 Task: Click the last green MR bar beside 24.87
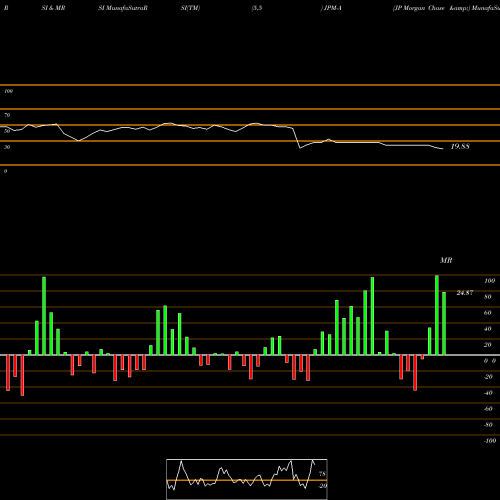click(444, 323)
